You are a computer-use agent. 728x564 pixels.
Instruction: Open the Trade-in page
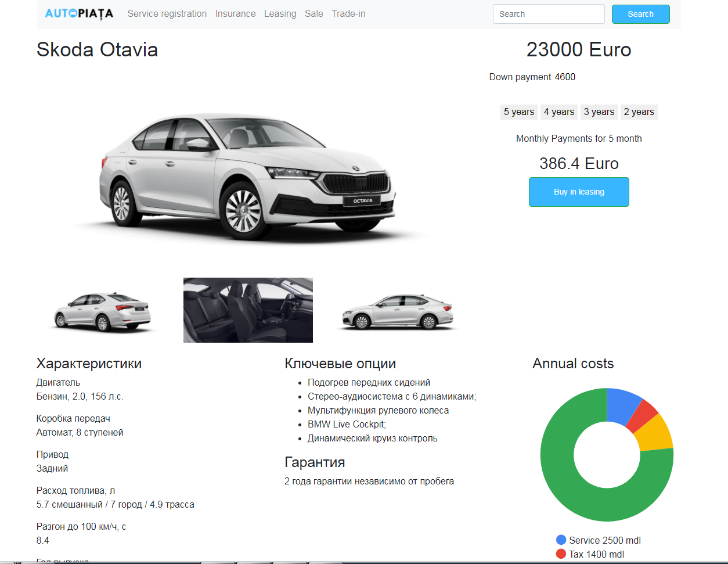pos(348,13)
